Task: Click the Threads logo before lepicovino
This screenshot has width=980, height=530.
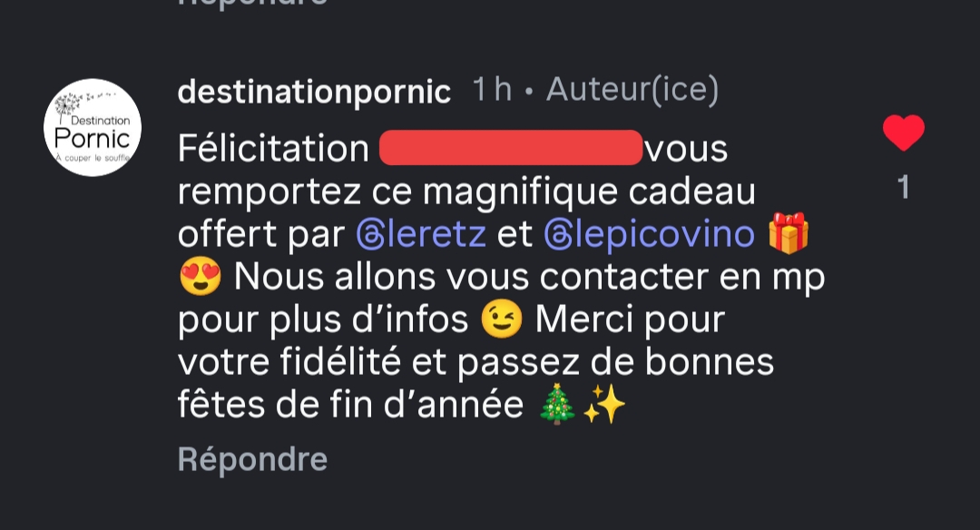Action: (x=556, y=235)
